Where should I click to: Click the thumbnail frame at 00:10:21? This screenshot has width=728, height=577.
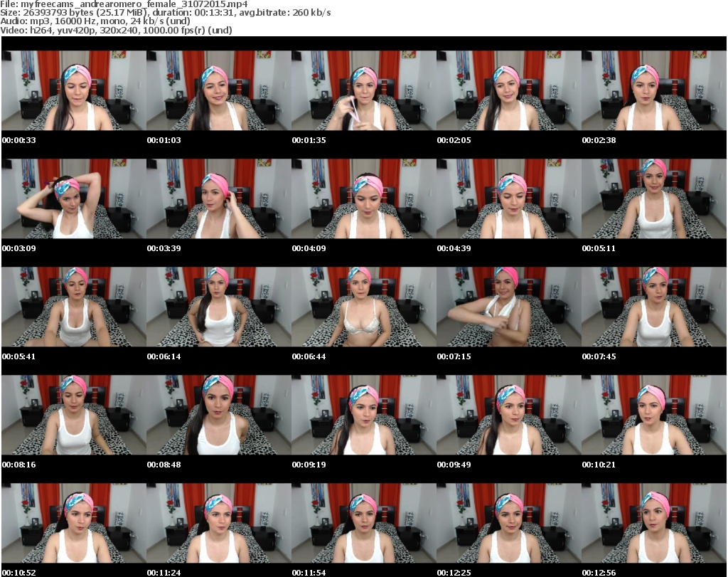654,415
